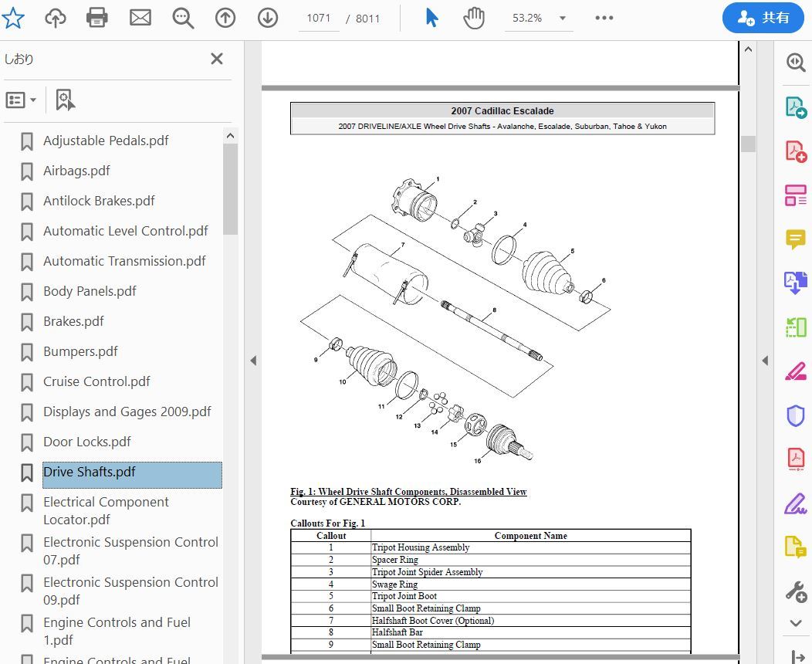This screenshot has height=664, width=812.
Task: Open the red PDF optimize tool
Action: point(796,459)
